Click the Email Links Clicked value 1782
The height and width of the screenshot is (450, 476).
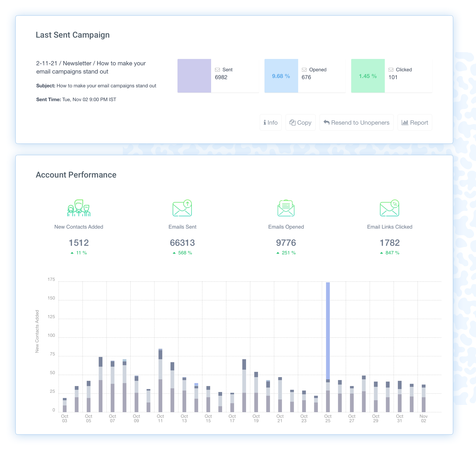389,243
